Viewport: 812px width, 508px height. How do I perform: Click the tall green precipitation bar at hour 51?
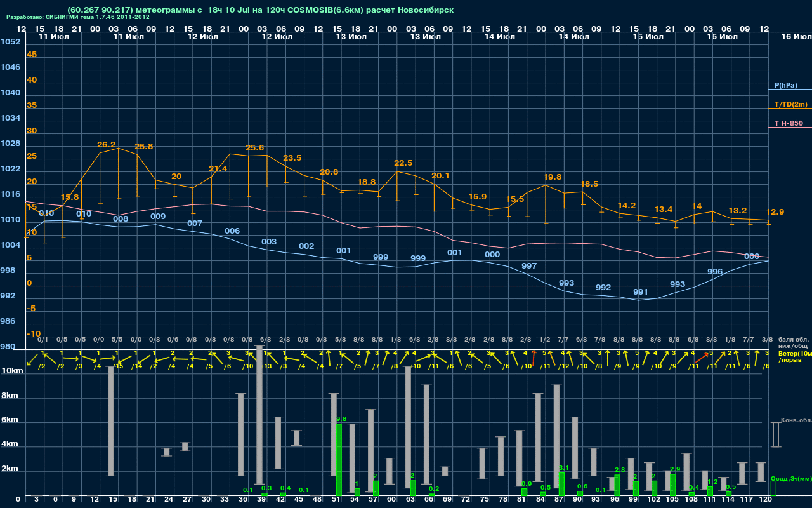339,460
